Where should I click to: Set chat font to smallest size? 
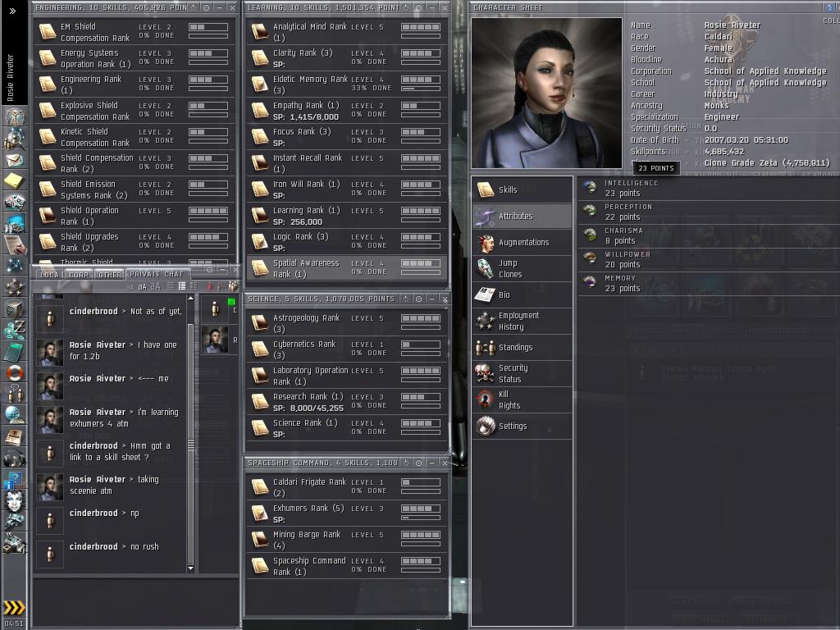[130, 287]
